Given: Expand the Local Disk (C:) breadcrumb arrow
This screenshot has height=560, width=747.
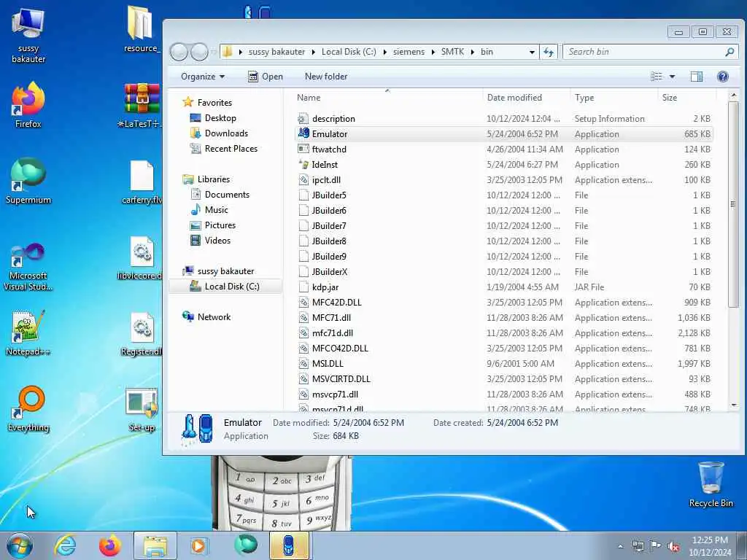Looking at the screenshot, I should 385,52.
